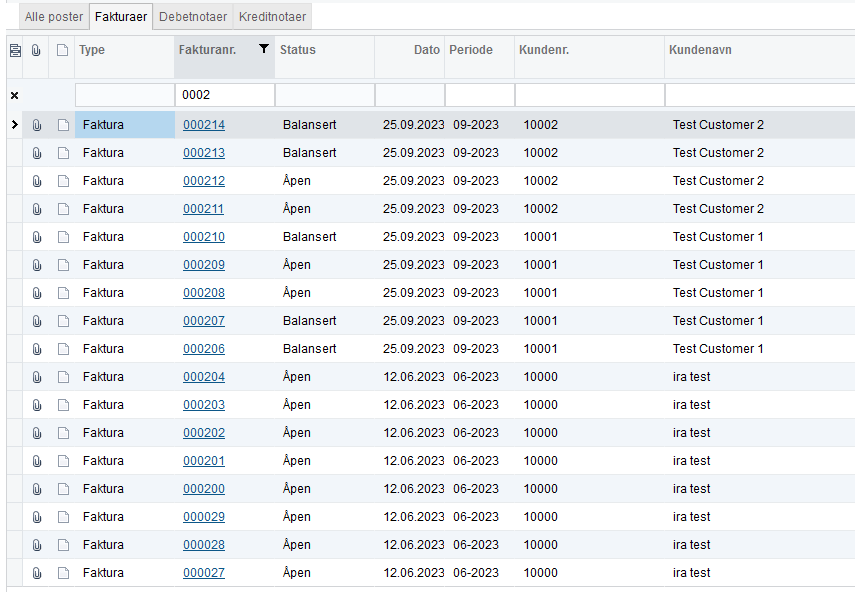The height and width of the screenshot is (592, 855).
Task: Open the column chooser icon in header
Action: [15, 50]
